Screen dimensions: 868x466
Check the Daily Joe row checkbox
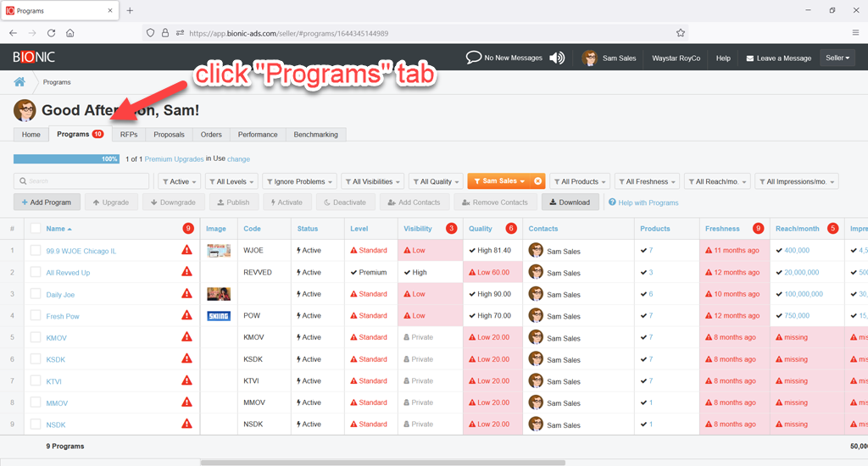pos(36,293)
